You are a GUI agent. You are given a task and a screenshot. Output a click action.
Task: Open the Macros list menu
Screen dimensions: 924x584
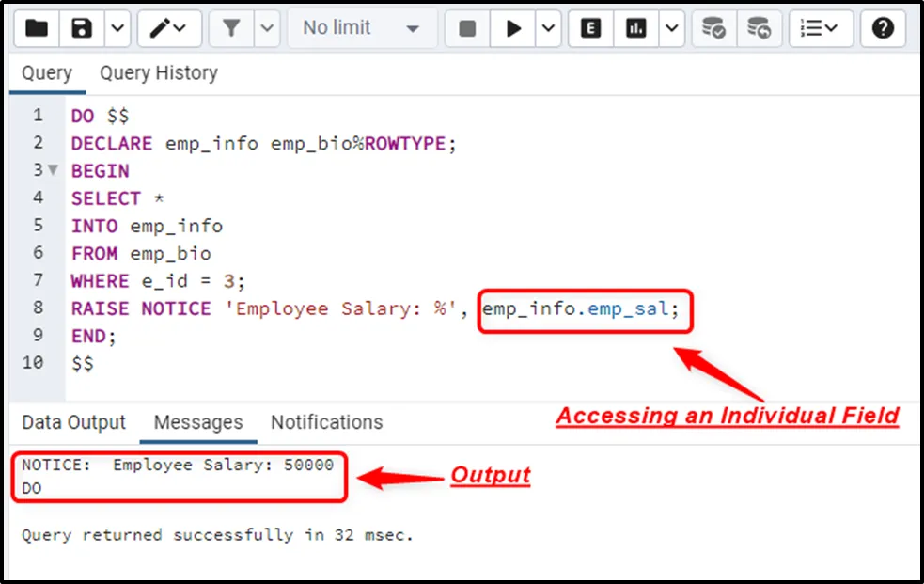(820, 28)
